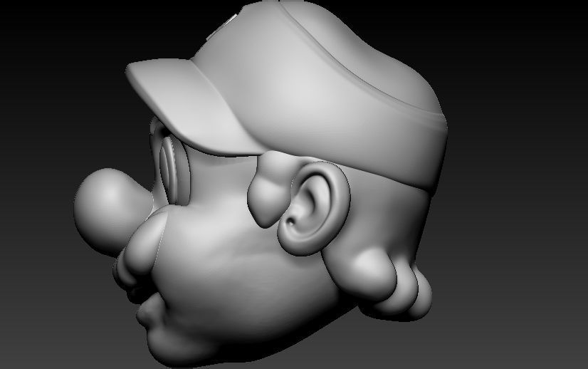Pick the sideburn beside the ear
Viewport: 588px width, 369px height.
pos(271,189)
